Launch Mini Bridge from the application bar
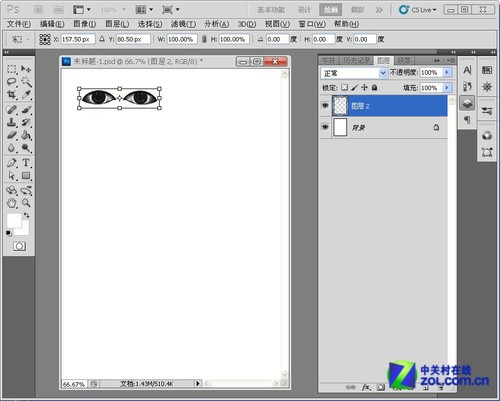The width and height of the screenshot is (500, 401). pos(58,10)
